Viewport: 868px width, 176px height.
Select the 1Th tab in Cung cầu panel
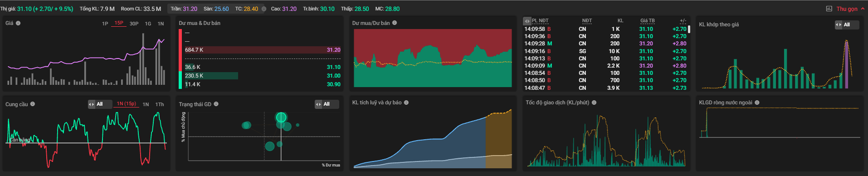tap(160, 104)
